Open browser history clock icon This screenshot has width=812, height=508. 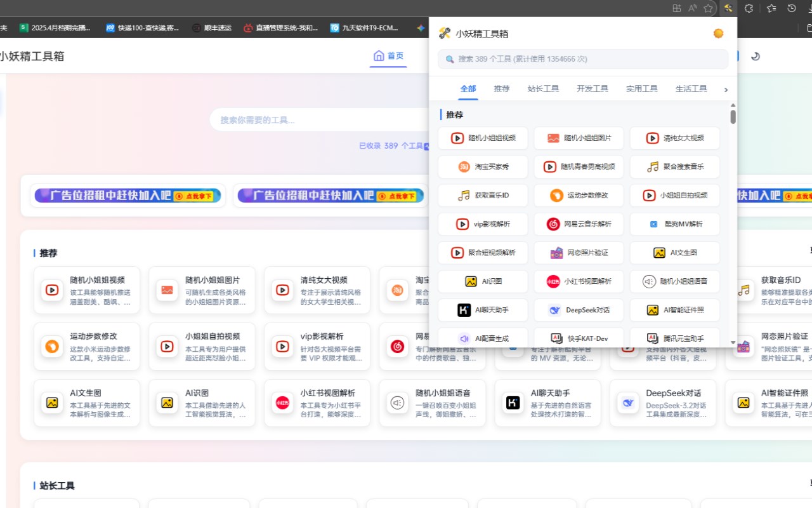[792, 8]
